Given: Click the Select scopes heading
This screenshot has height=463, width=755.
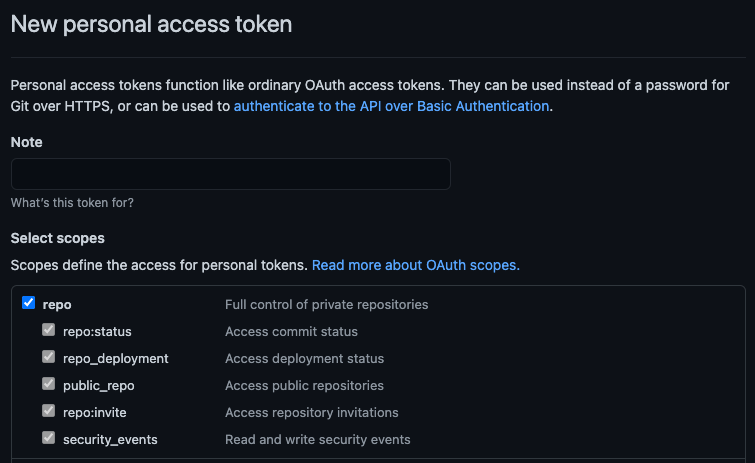Looking at the screenshot, I should click(x=57, y=238).
